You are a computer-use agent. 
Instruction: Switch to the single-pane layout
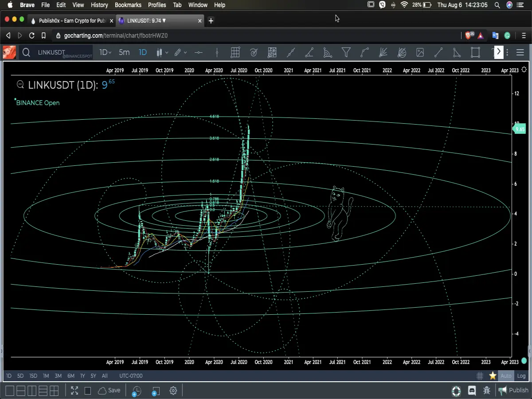tap(9, 391)
